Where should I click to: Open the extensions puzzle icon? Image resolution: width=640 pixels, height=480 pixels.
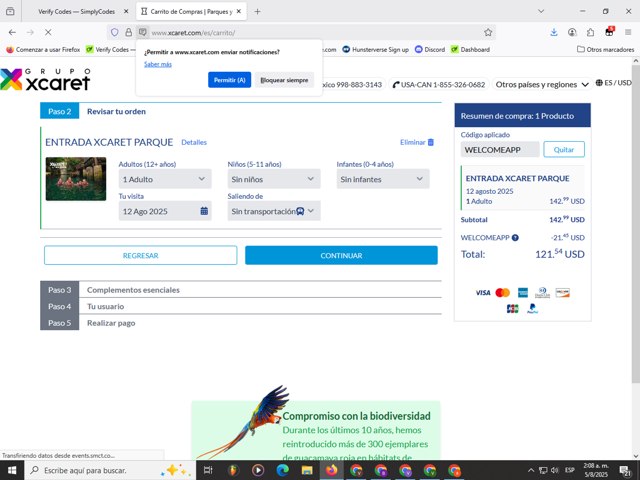[591, 32]
